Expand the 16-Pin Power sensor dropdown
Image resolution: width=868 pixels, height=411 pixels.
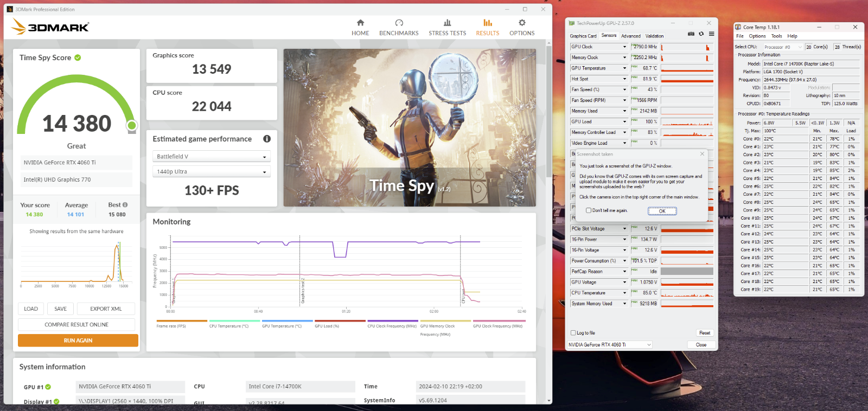click(x=624, y=240)
